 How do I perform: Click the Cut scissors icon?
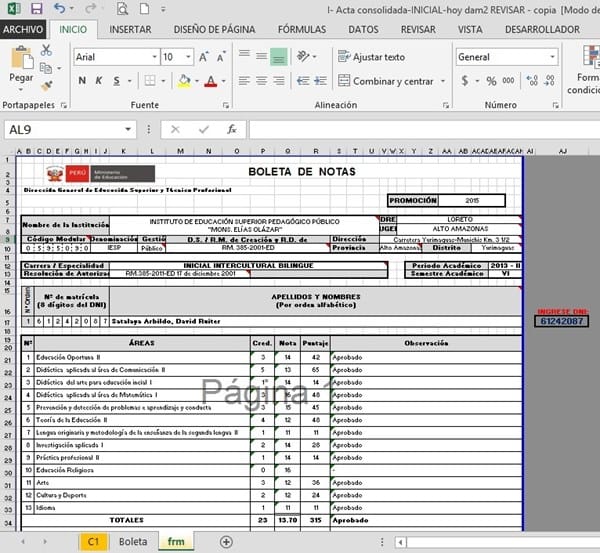coord(46,50)
